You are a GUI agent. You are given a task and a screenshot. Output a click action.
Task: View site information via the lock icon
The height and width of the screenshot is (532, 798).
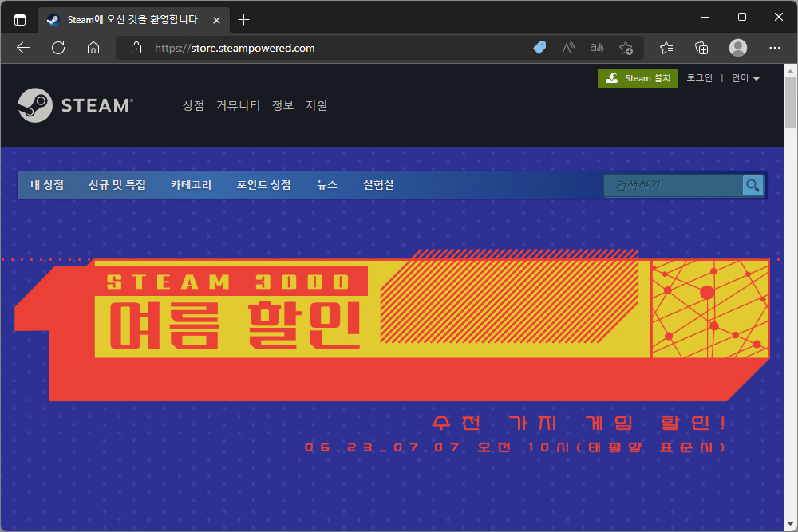[x=136, y=48]
